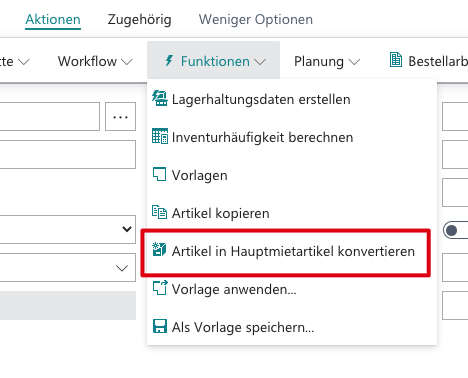This screenshot has width=468, height=378.
Task: Click the Hauptmietartikel convert icon
Action: [159, 250]
